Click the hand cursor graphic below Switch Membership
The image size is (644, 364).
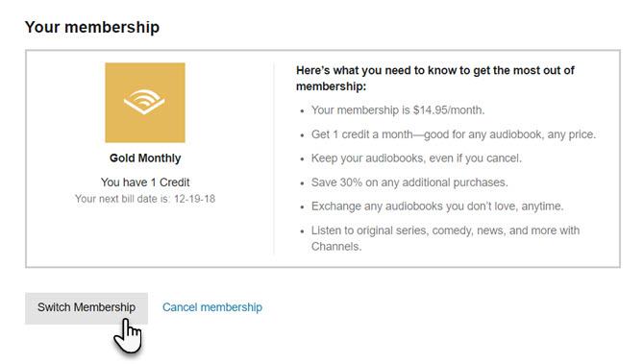[x=128, y=336]
